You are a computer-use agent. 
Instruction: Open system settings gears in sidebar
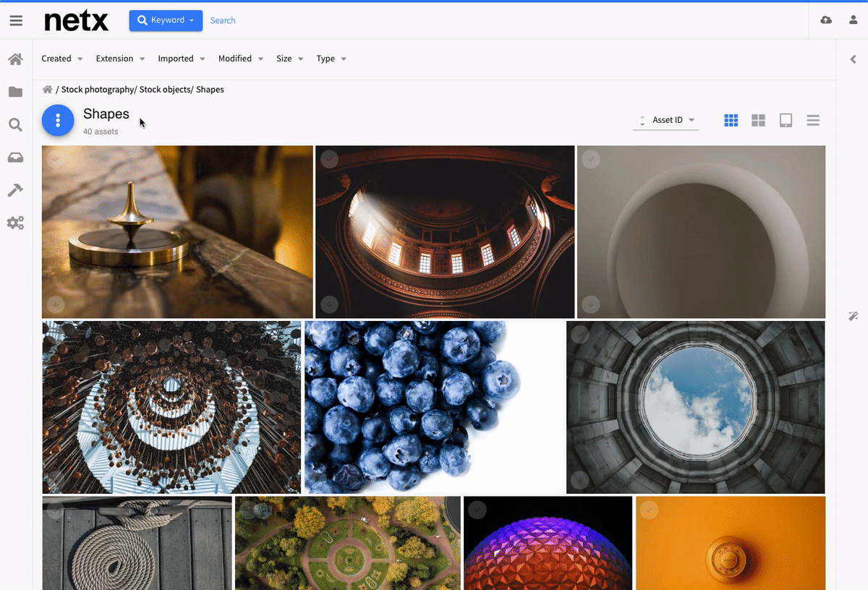click(x=15, y=223)
